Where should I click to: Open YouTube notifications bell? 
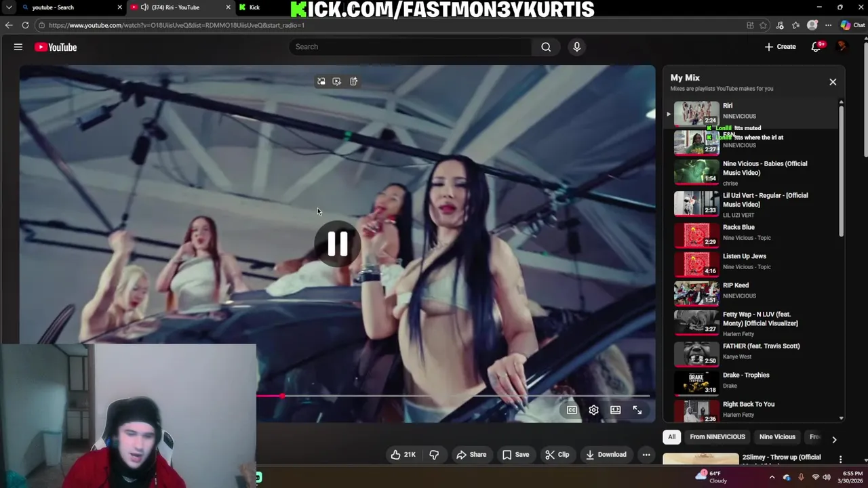(816, 47)
